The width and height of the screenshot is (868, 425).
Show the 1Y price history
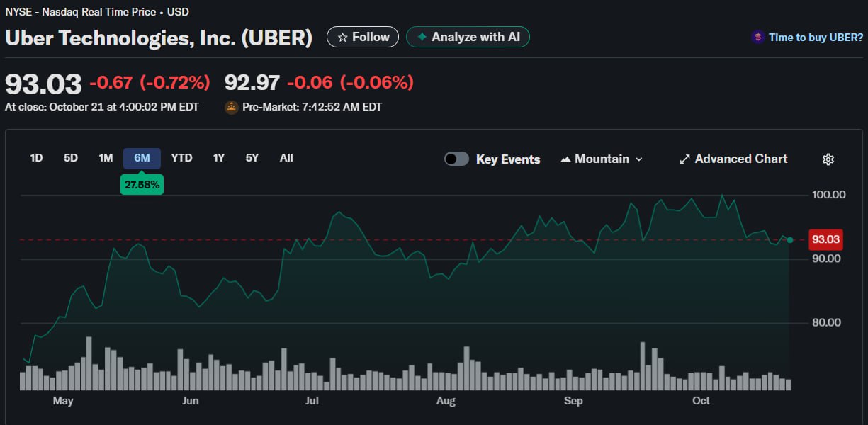click(x=219, y=158)
